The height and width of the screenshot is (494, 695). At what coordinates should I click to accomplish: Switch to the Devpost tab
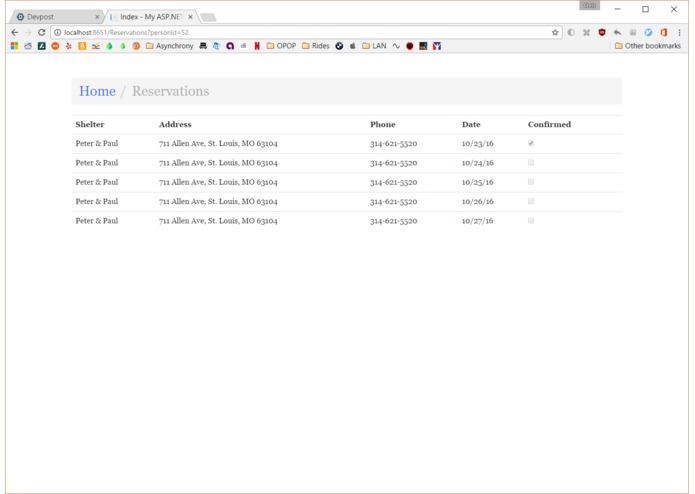[55, 17]
